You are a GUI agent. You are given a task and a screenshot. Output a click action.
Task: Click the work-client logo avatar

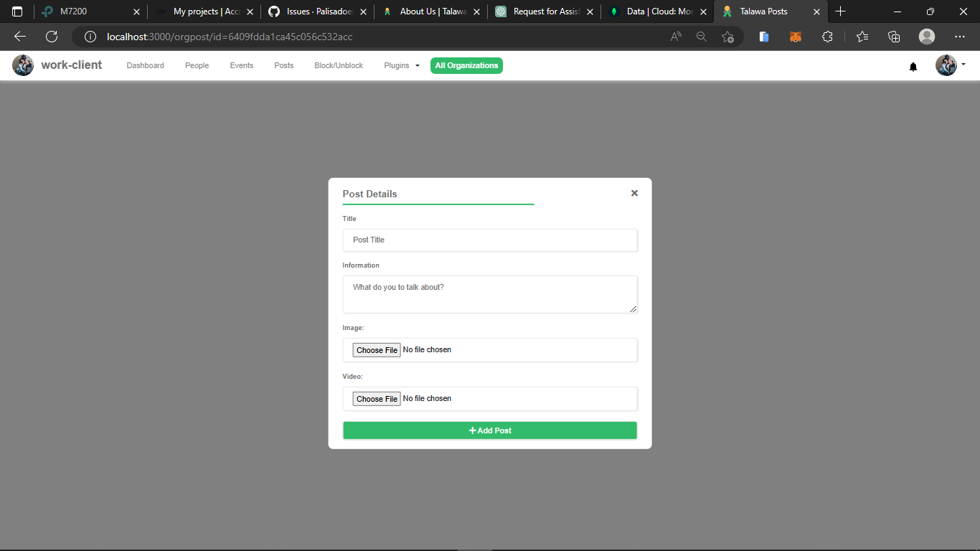coord(22,65)
